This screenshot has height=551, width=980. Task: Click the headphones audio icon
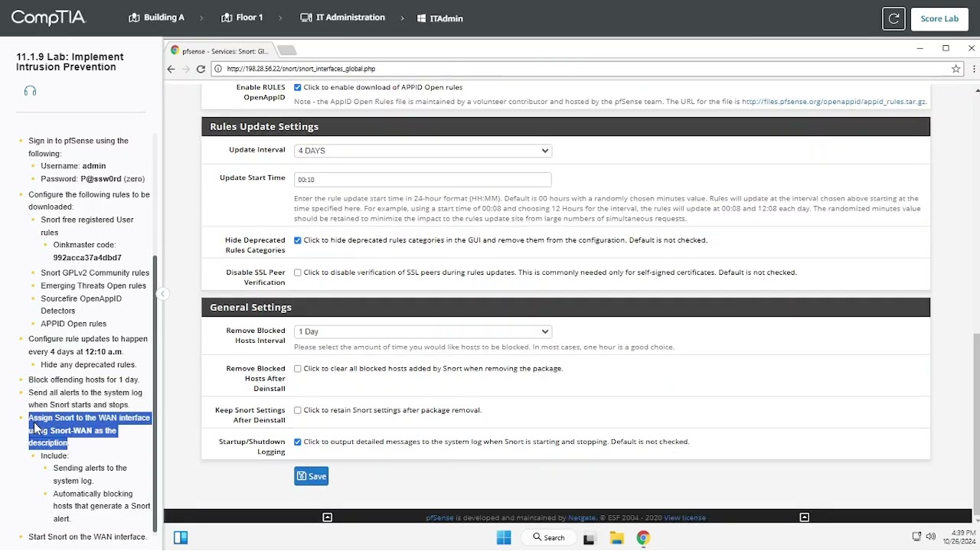(30, 91)
